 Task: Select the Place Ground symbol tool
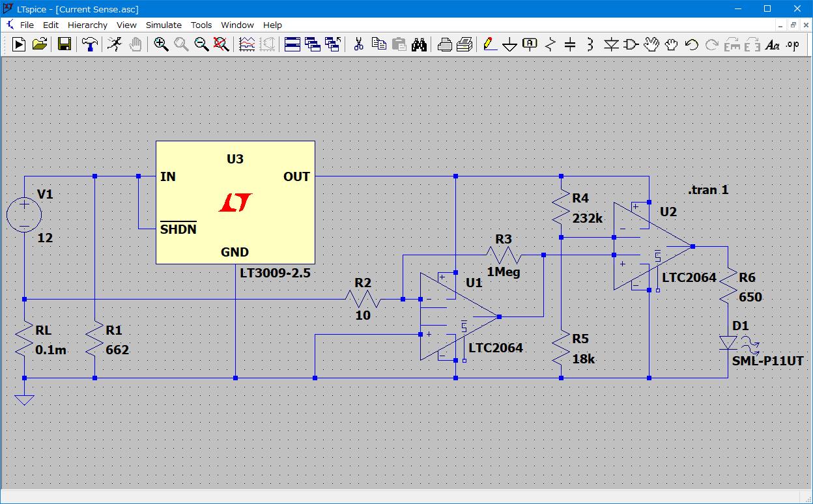coord(509,44)
